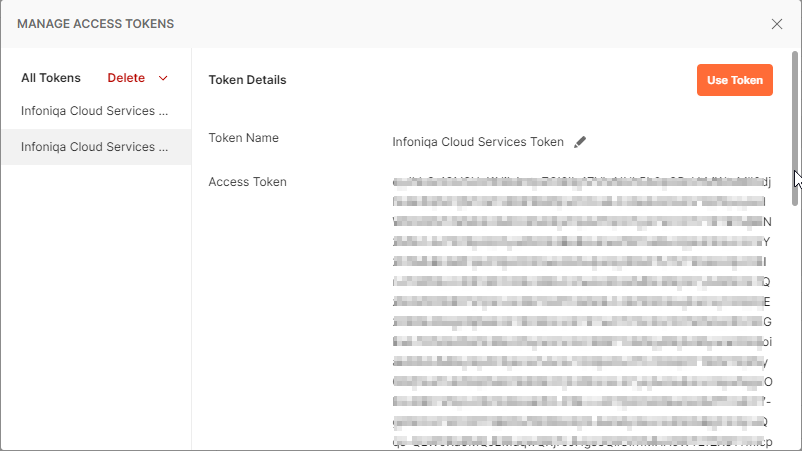The image size is (802, 451).
Task: Click the Access Token label
Action: tap(247, 182)
